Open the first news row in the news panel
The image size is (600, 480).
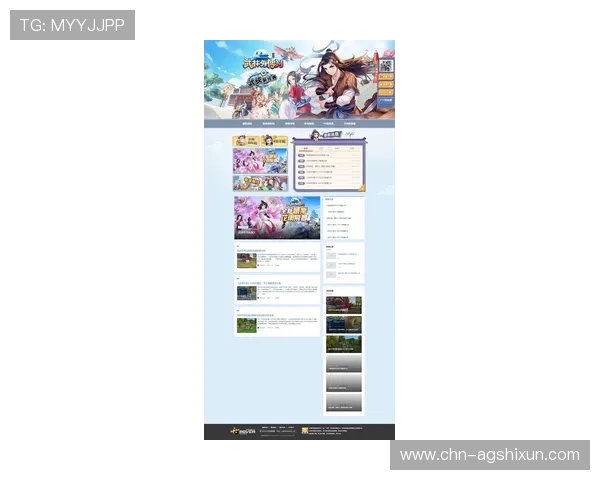click(x=329, y=155)
